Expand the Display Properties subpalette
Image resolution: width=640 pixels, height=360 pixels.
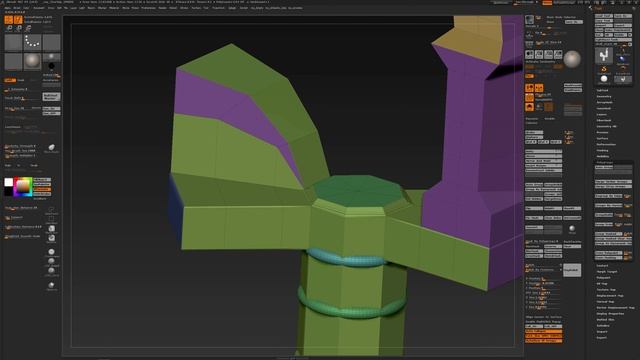tap(610, 314)
